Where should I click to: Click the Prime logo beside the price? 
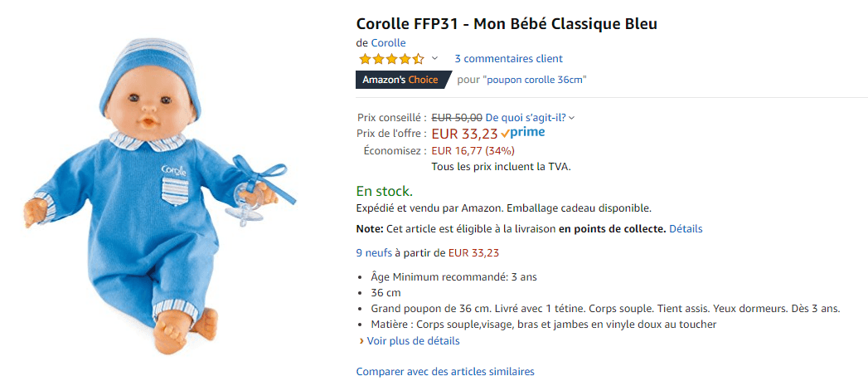point(523,133)
